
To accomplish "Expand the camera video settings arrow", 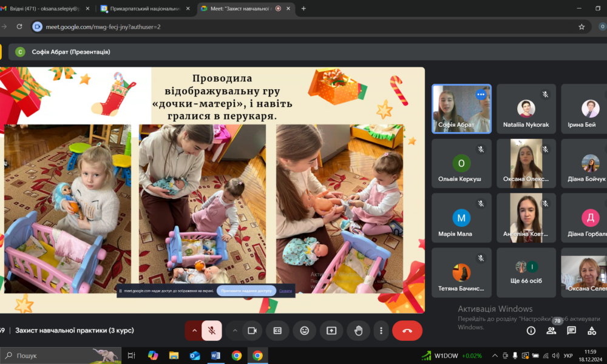I will [x=235, y=331].
